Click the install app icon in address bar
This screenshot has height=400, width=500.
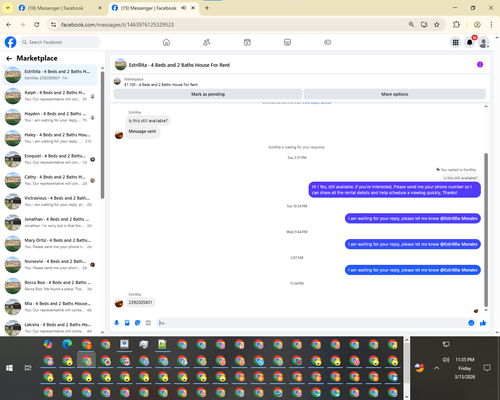coord(424,25)
